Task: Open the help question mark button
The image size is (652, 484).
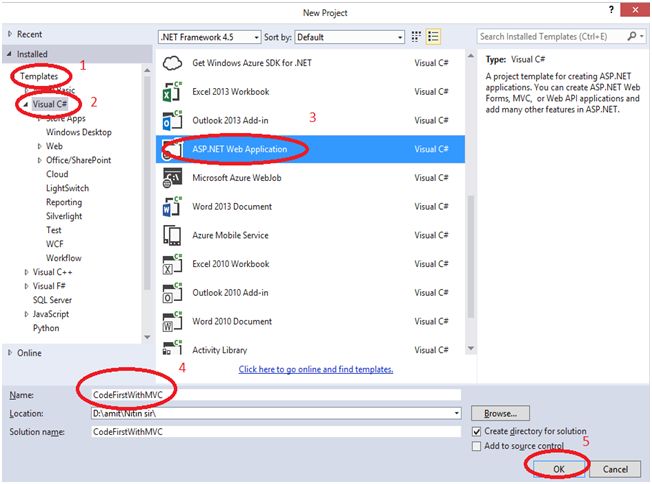Action: [611, 10]
